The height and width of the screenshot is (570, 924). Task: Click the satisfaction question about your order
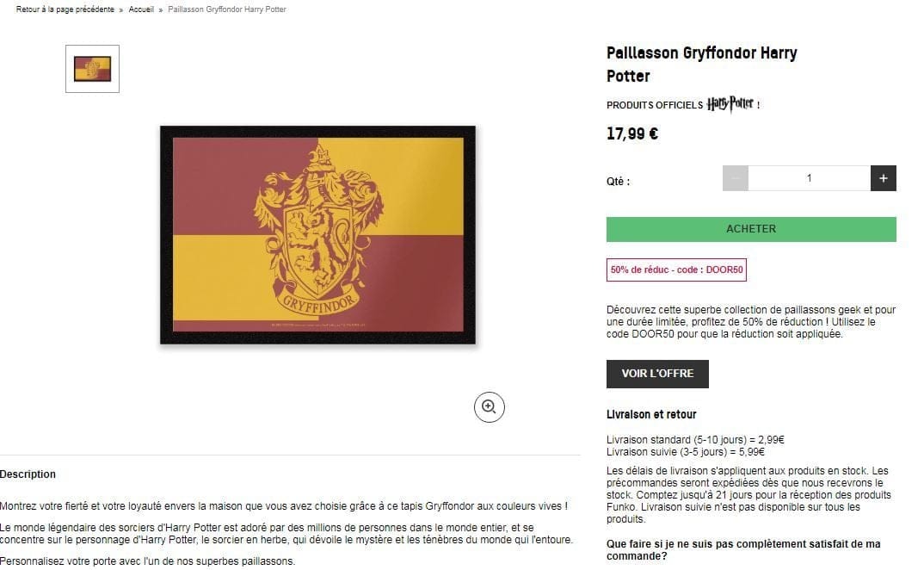coord(743,550)
